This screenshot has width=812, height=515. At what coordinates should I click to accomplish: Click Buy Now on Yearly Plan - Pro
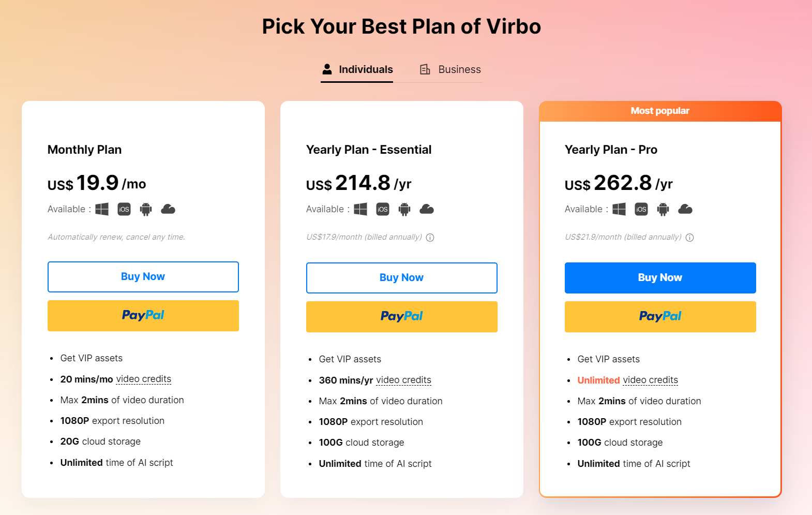pos(660,277)
